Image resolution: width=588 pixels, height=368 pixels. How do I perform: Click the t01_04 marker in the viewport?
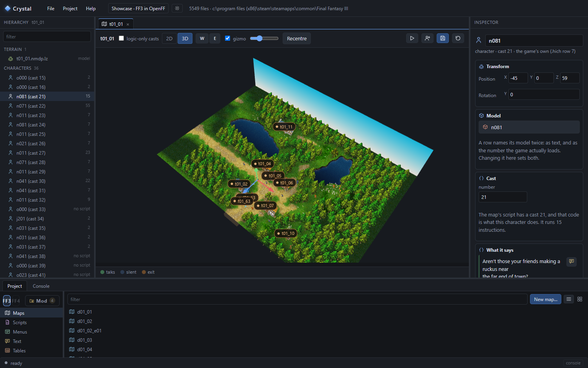tap(262, 164)
